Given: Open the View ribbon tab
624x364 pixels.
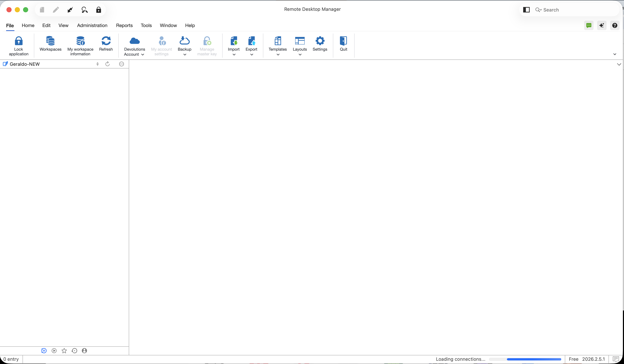Looking at the screenshot, I should tap(63, 25).
